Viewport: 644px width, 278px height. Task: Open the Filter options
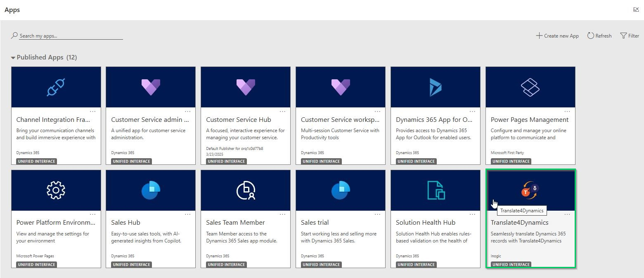point(630,36)
